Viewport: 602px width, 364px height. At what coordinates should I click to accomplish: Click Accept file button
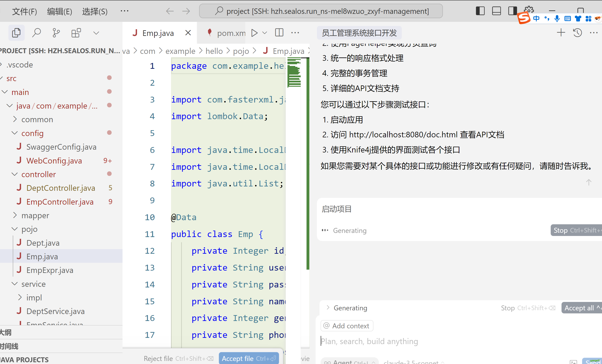point(249,358)
